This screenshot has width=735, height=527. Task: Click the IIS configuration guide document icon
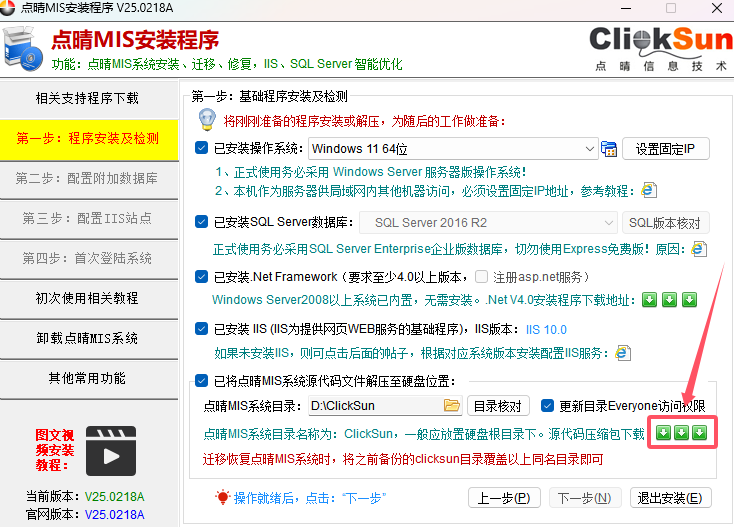tap(623, 352)
